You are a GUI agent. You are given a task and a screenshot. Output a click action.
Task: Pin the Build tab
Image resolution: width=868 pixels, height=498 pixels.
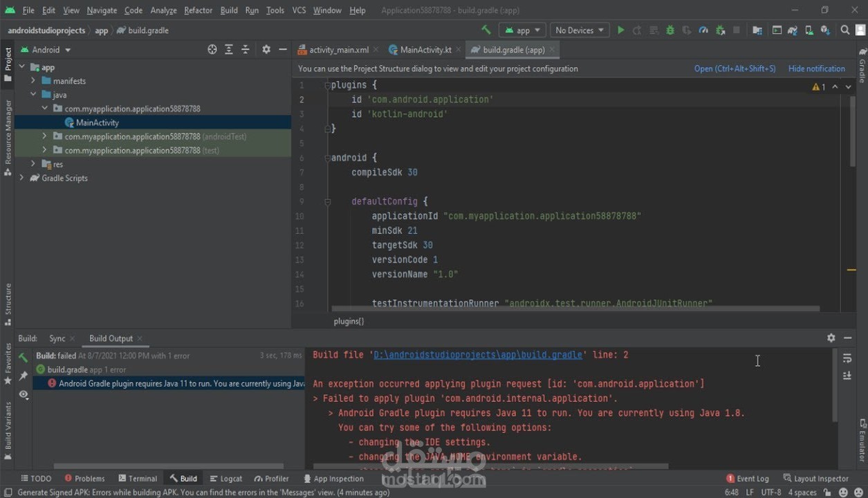coord(24,376)
